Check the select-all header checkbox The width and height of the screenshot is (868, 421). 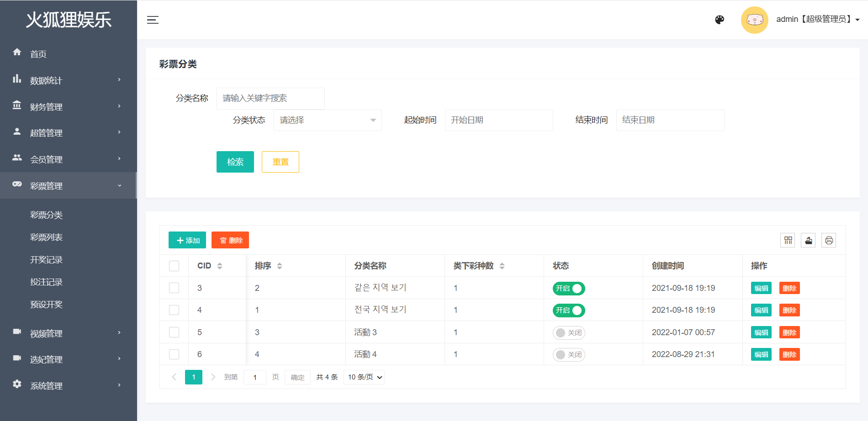click(x=174, y=266)
